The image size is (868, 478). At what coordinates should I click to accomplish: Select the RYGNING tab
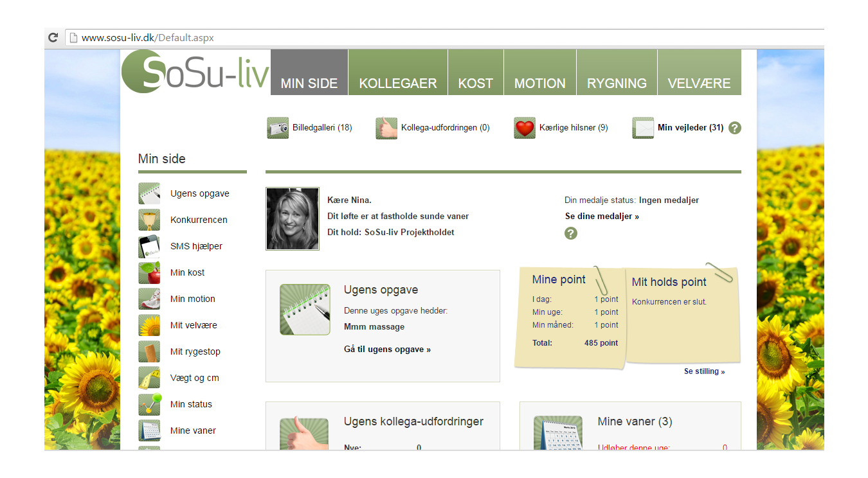click(616, 83)
